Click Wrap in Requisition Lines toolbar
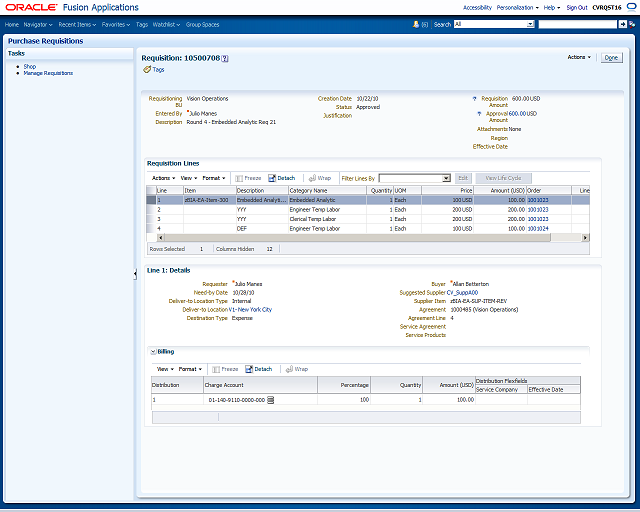Screen dimensions: 640x512 [320, 178]
